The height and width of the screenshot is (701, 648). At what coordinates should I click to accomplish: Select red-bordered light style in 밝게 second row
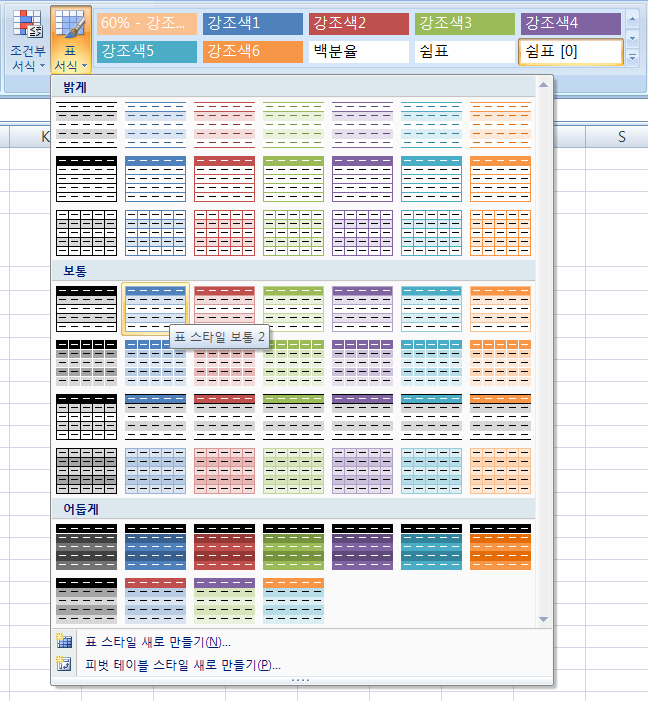coord(224,179)
